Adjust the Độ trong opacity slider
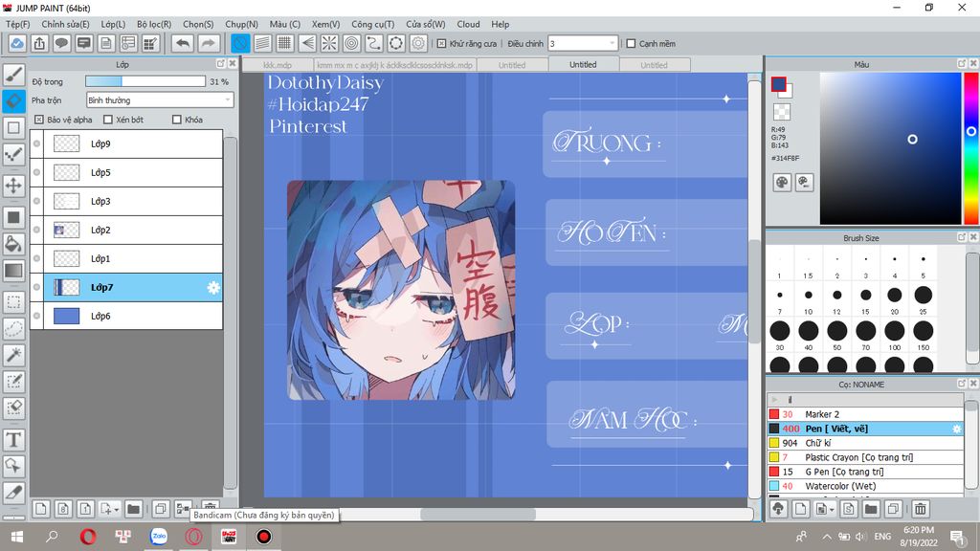Viewport: 980px width, 551px height. tap(145, 81)
